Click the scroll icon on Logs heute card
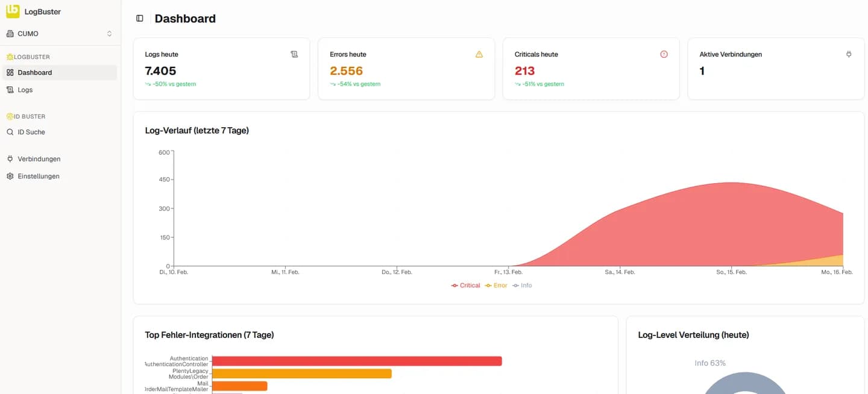This screenshot has height=394, width=868. point(294,54)
